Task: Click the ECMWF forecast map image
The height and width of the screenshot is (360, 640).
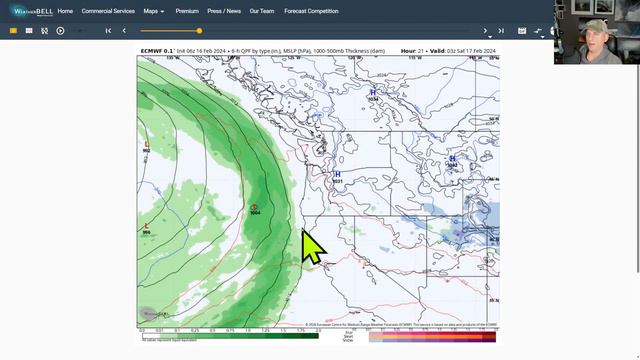Action: click(318, 191)
